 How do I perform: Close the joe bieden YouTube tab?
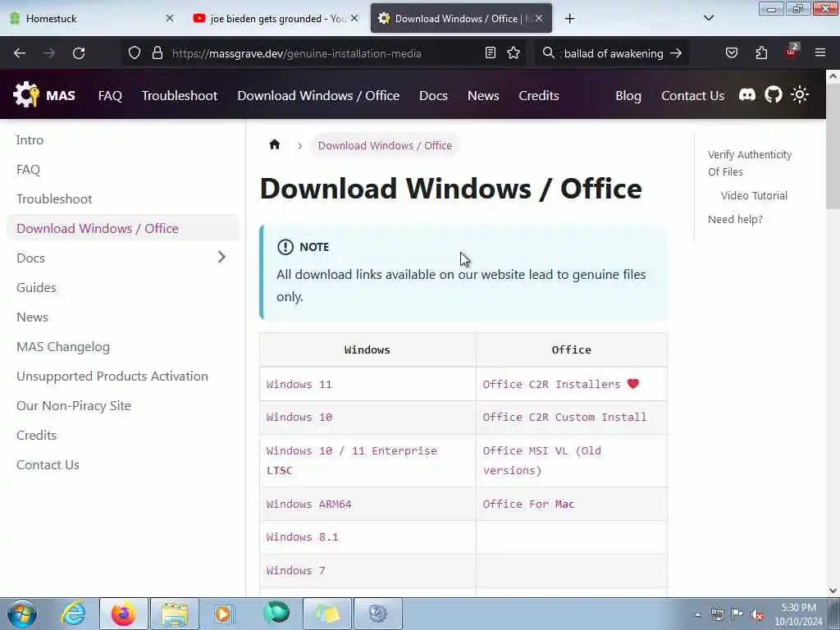[354, 18]
